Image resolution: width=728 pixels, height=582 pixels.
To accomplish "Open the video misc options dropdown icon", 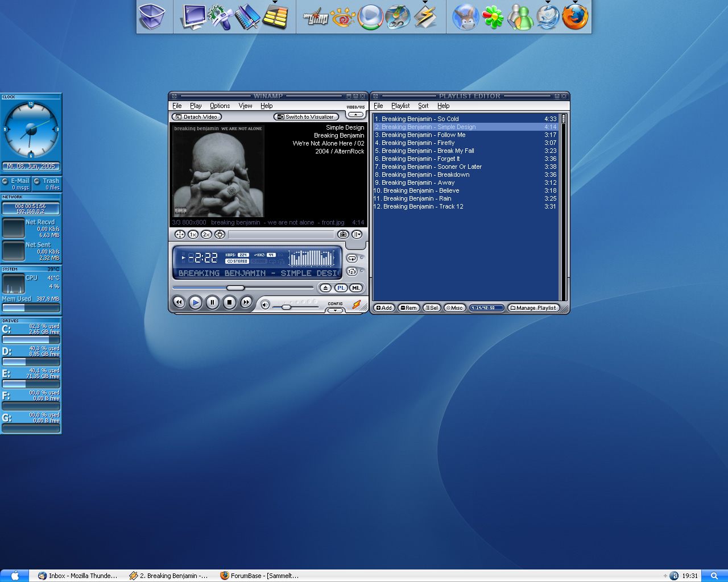I will [x=357, y=234].
